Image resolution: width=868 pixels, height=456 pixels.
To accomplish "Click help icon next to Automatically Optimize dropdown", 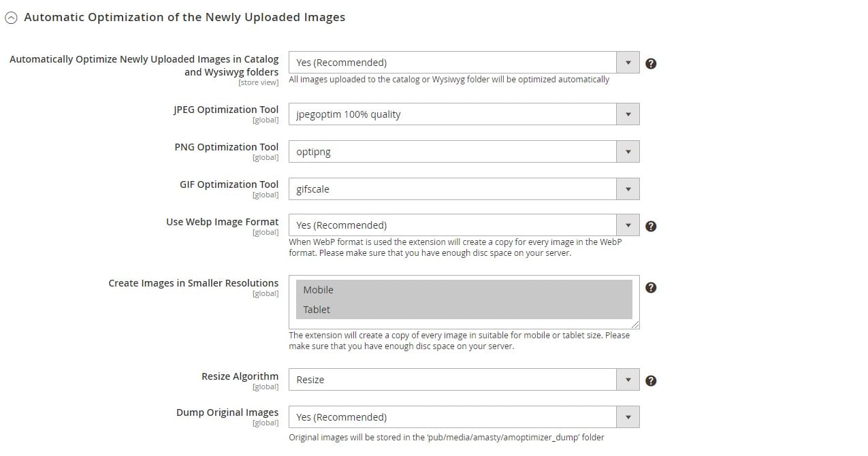I will (x=651, y=63).
